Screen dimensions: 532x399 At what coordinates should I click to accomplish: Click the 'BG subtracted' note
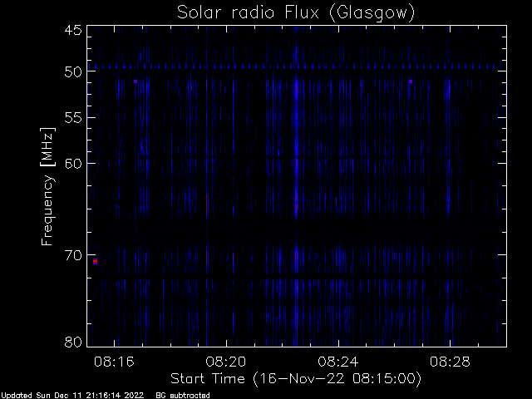pyautogui.click(x=183, y=396)
